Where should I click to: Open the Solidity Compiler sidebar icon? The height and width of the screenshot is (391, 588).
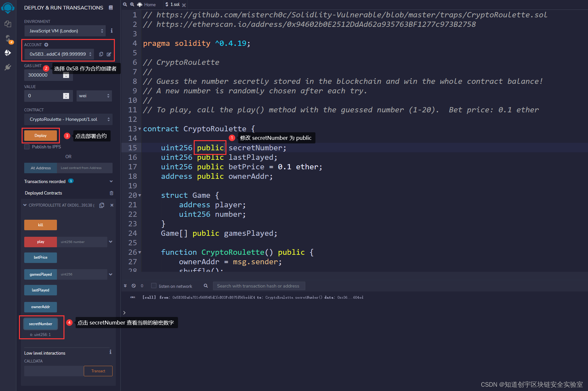tap(8, 39)
